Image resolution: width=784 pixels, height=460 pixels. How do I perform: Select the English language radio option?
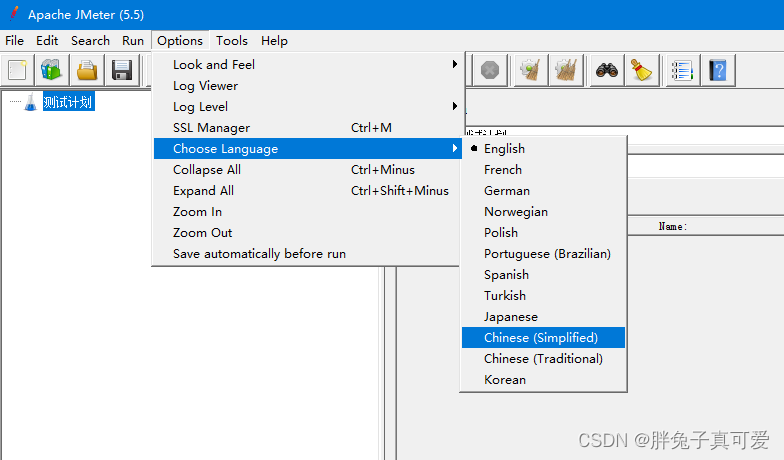point(543,148)
